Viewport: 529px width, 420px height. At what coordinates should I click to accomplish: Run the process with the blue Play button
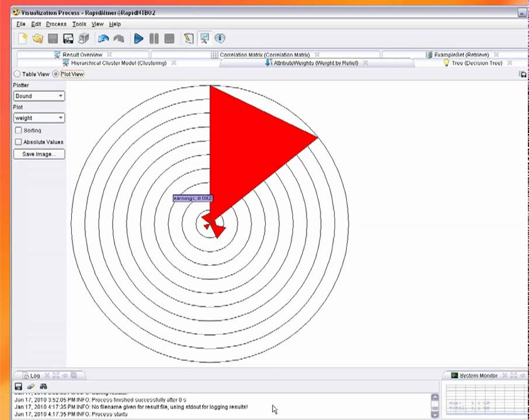pos(138,38)
